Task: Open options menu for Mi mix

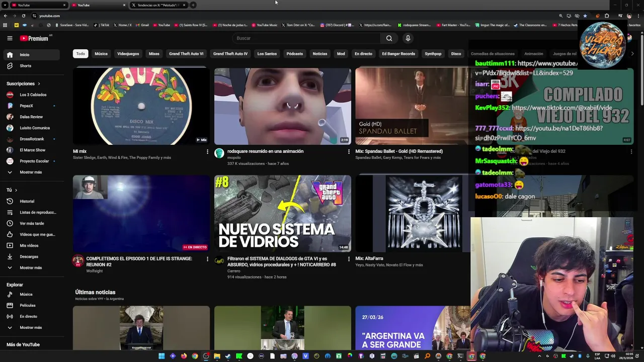Action: (207, 152)
